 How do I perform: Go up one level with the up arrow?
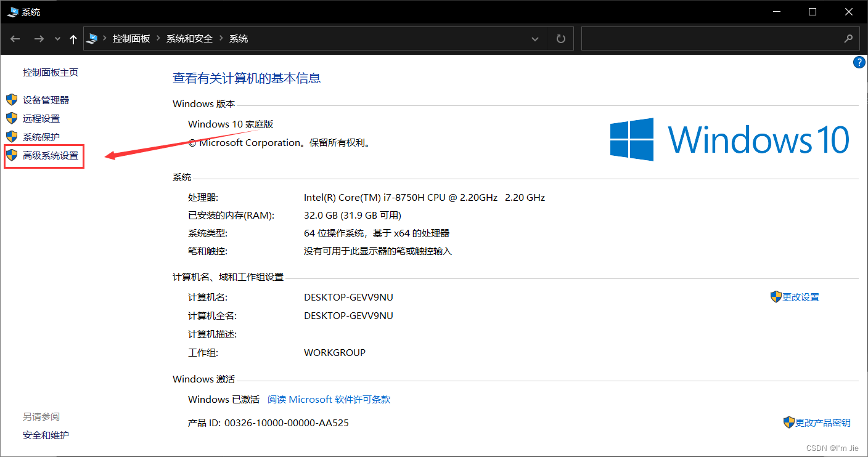(x=73, y=39)
